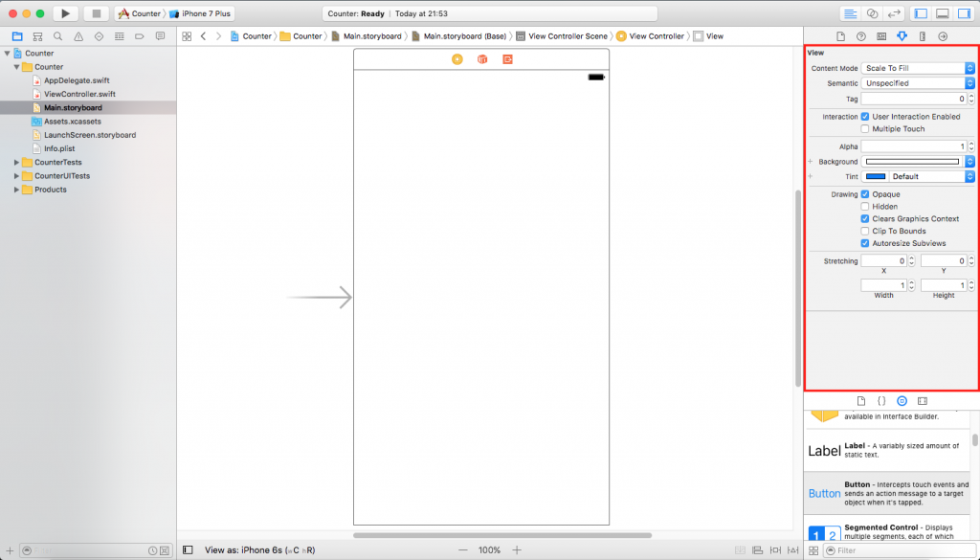Open the Content Mode dropdown

coord(918,69)
